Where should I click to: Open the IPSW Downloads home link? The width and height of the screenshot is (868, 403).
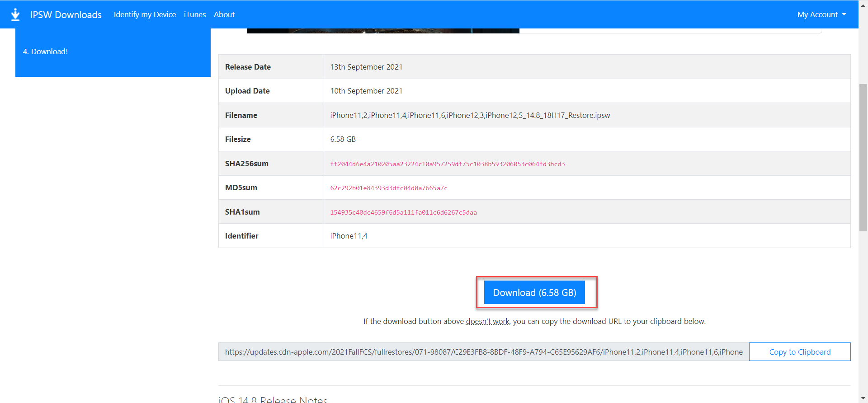coord(66,14)
